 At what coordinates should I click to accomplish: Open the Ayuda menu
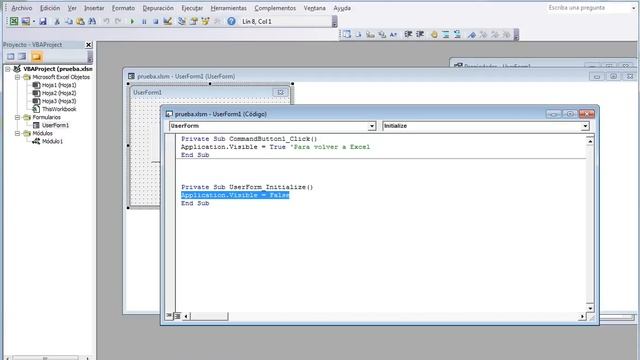tap(342, 8)
